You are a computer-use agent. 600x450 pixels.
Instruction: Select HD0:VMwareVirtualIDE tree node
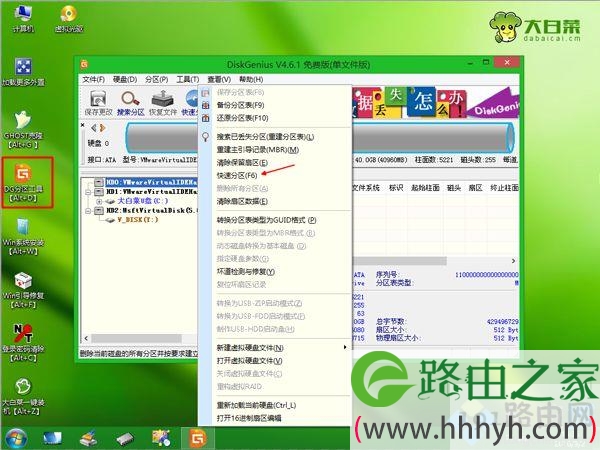click(152, 182)
